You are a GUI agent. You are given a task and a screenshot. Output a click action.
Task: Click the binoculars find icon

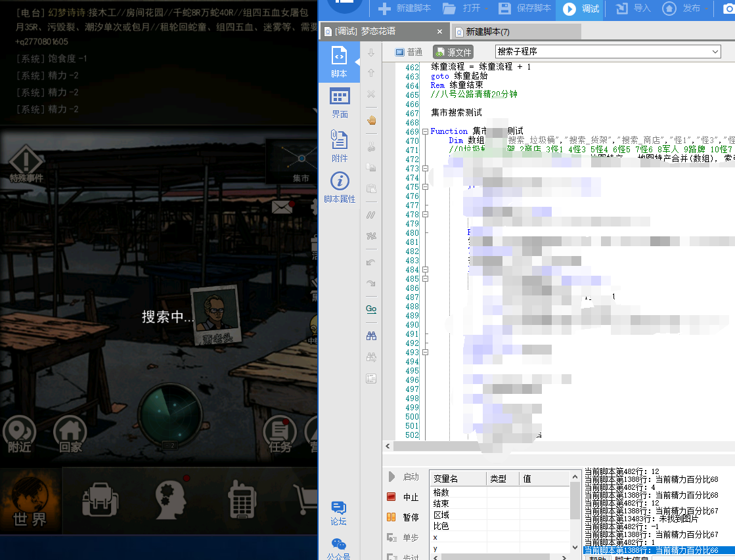(x=371, y=335)
